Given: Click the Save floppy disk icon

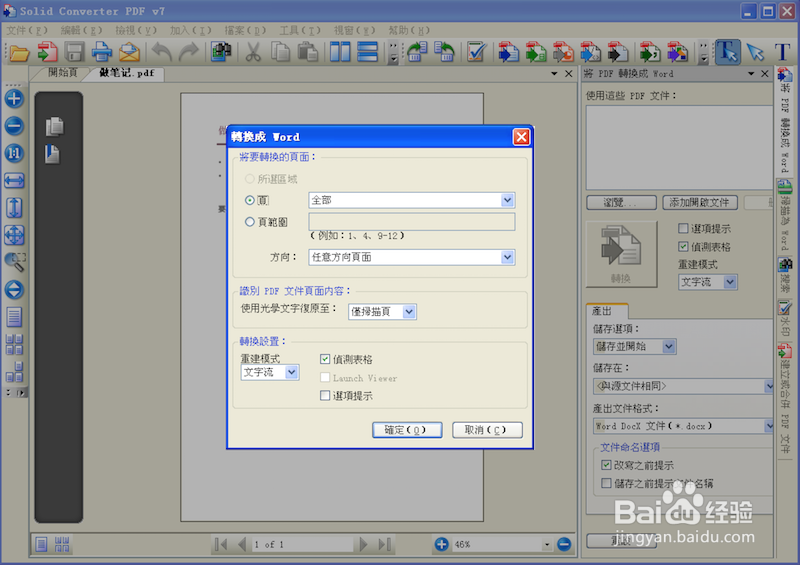Looking at the screenshot, I should click(75, 52).
